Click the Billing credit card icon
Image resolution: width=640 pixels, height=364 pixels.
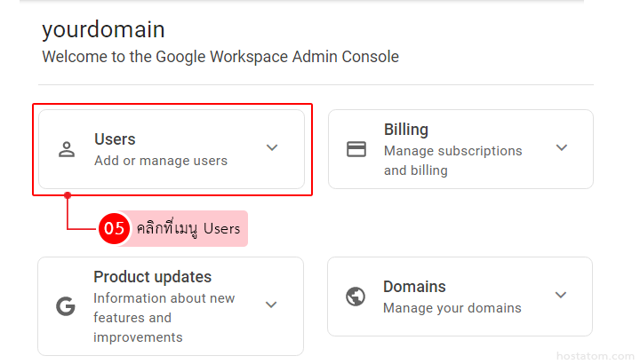click(356, 149)
